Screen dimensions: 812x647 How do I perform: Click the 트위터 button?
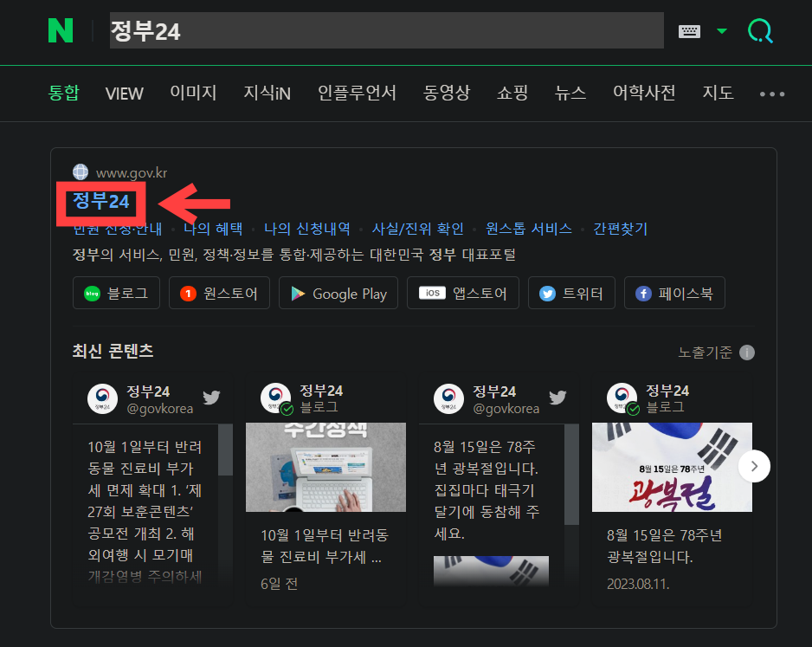571,294
